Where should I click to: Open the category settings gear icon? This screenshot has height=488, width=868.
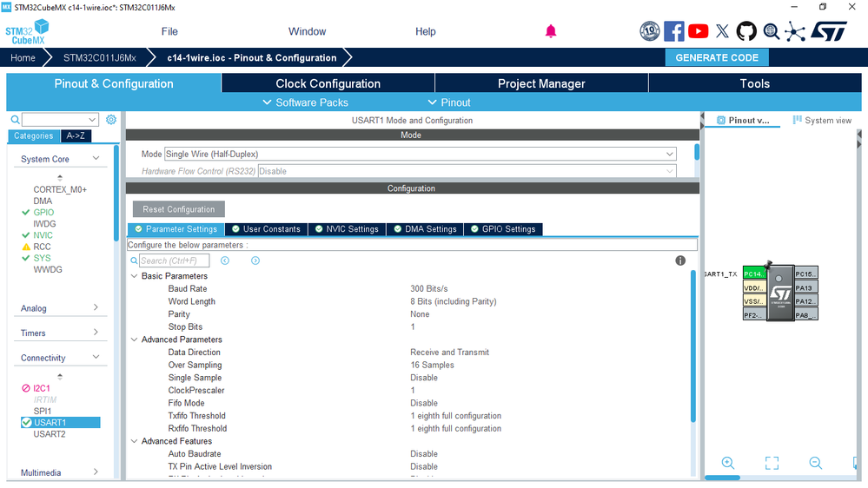(110, 120)
